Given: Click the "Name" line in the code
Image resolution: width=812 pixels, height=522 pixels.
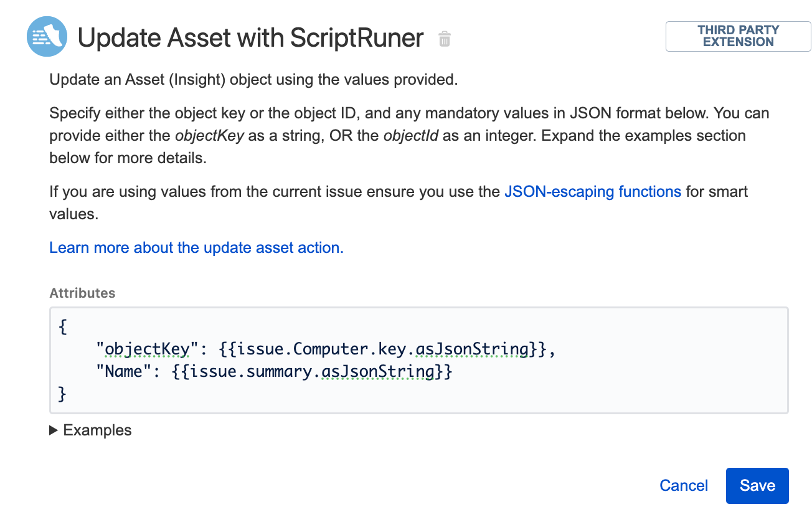Looking at the screenshot, I should coord(274,371).
